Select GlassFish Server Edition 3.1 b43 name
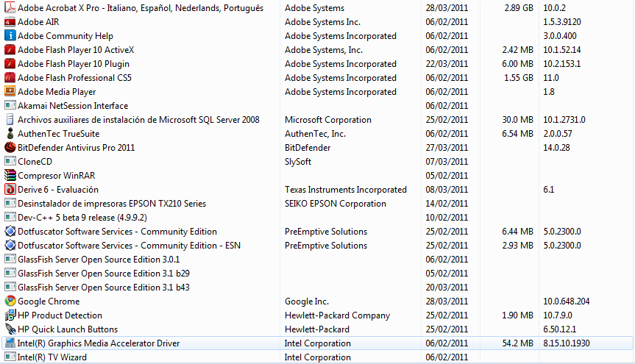Image resolution: width=635 pixels, height=364 pixels. [104, 288]
